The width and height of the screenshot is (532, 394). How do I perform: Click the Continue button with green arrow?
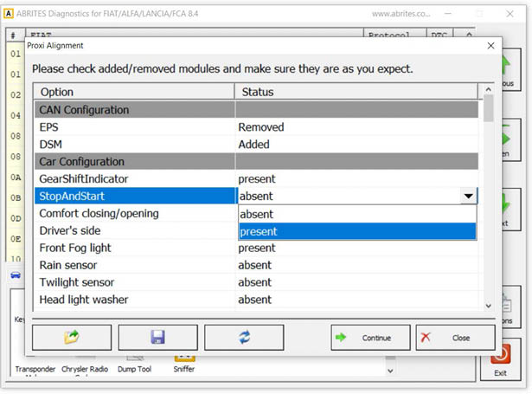[x=370, y=337]
